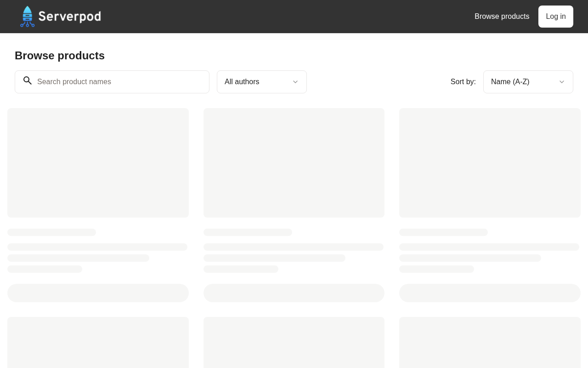The image size is (588, 368).
Task: Open the Name (A-Z) sort dropdown
Action: (x=528, y=82)
